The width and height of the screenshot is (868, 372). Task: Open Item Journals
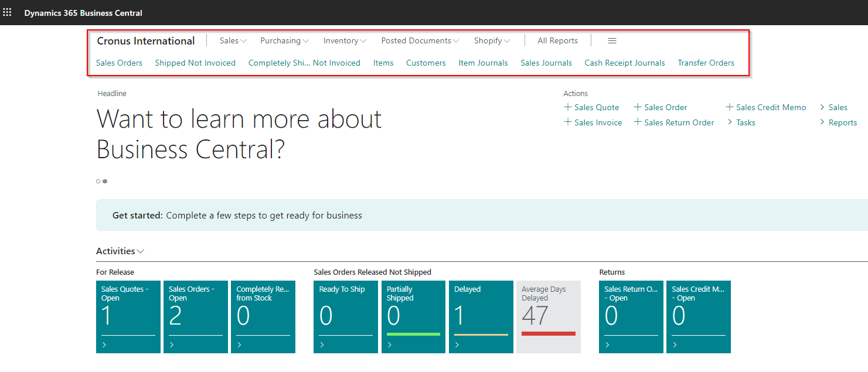pyautogui.click(x=483, y=63)
